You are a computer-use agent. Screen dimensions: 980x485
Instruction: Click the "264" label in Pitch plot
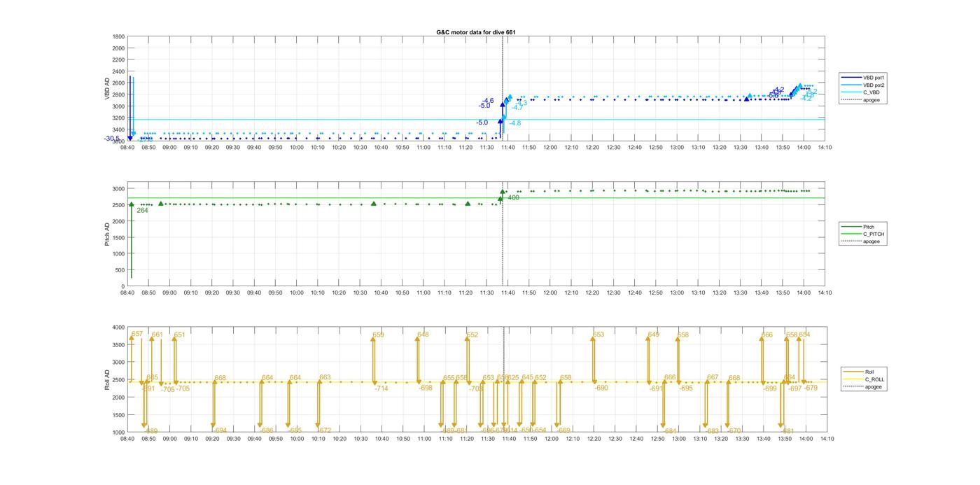click(x=142, y=210)
